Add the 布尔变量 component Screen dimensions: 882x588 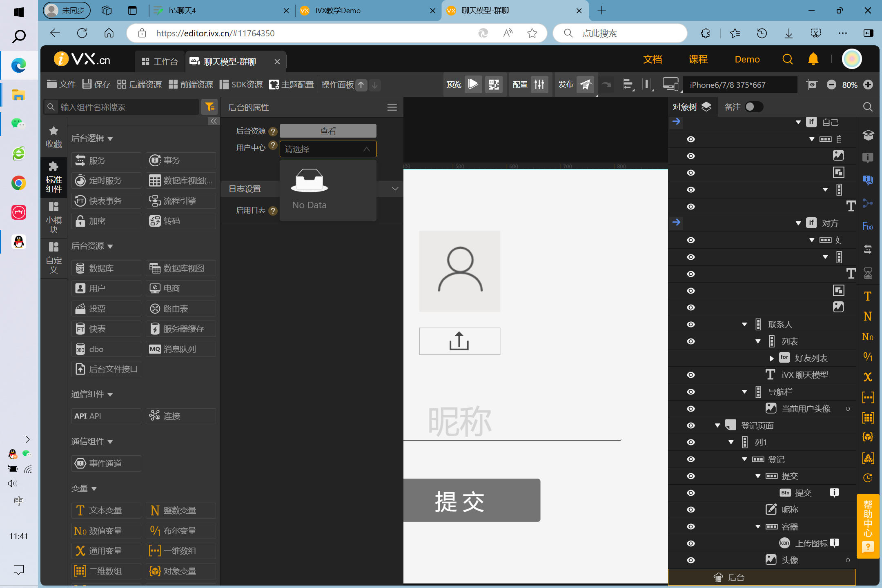(x=181, y=530)
